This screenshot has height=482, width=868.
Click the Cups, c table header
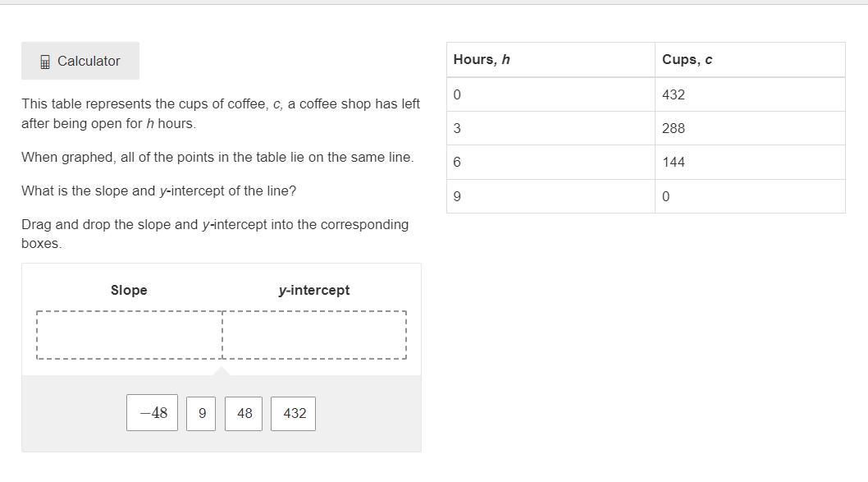pos(687,59)
